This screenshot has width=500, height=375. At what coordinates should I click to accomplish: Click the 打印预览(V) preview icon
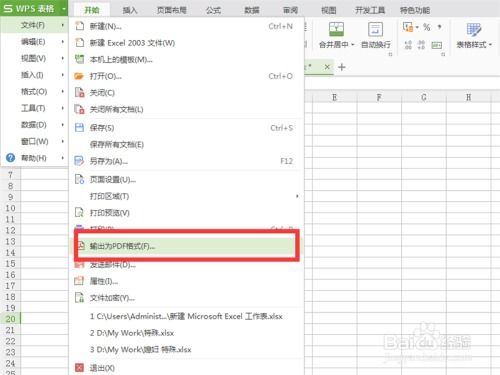pyautogui.click(x=79, y=212)
